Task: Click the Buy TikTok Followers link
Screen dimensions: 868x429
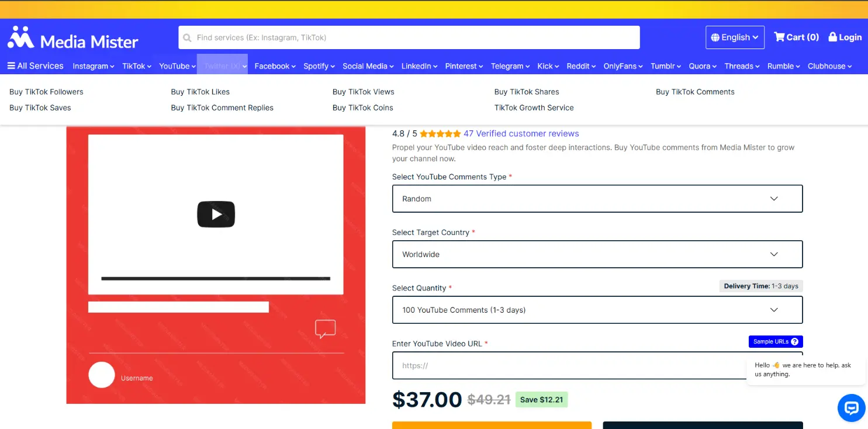Action: click(x=46, y=92)
